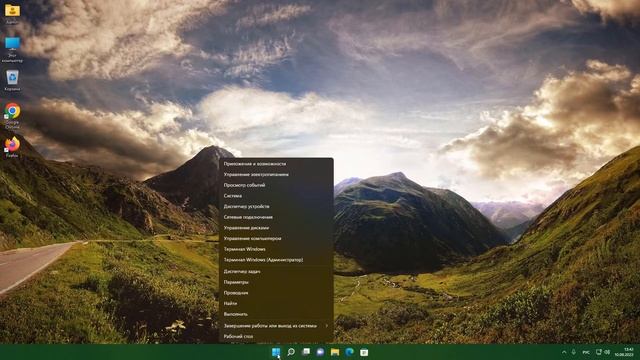The height and width of the screenshot is (360, 640).
Task: Expand 'Завершение работы или выход из системы' submenu
Action: pyautogui.click(x=276, y=326)
